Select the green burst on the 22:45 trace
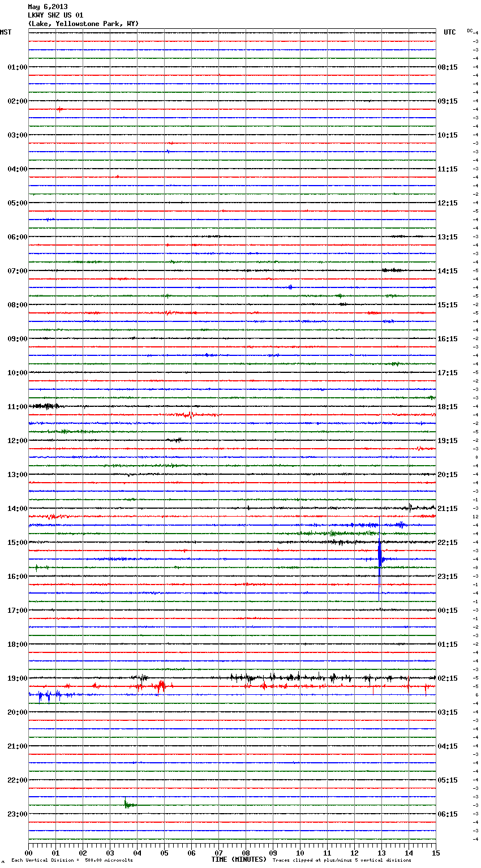The width and height of the screenshot is (481, 868). 128,804
